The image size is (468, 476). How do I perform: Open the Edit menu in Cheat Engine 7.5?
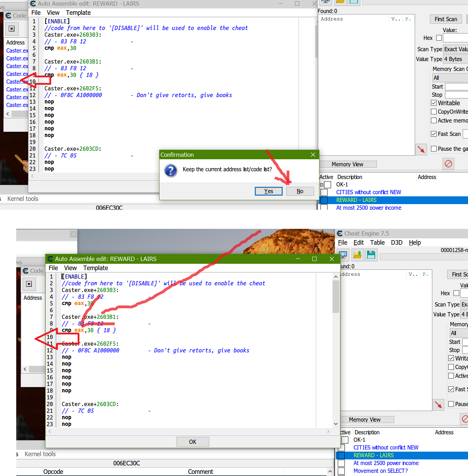click(359, 243)
